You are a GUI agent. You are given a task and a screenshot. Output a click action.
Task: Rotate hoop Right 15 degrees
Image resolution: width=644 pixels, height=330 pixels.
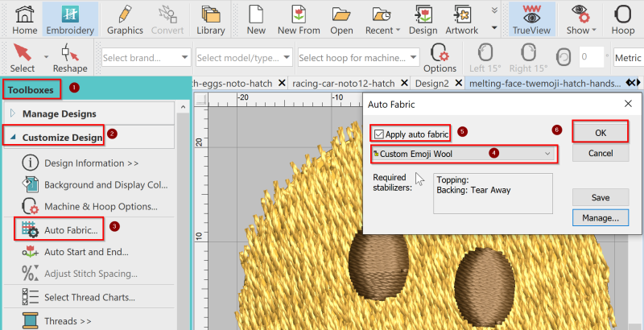click(528, 58)
